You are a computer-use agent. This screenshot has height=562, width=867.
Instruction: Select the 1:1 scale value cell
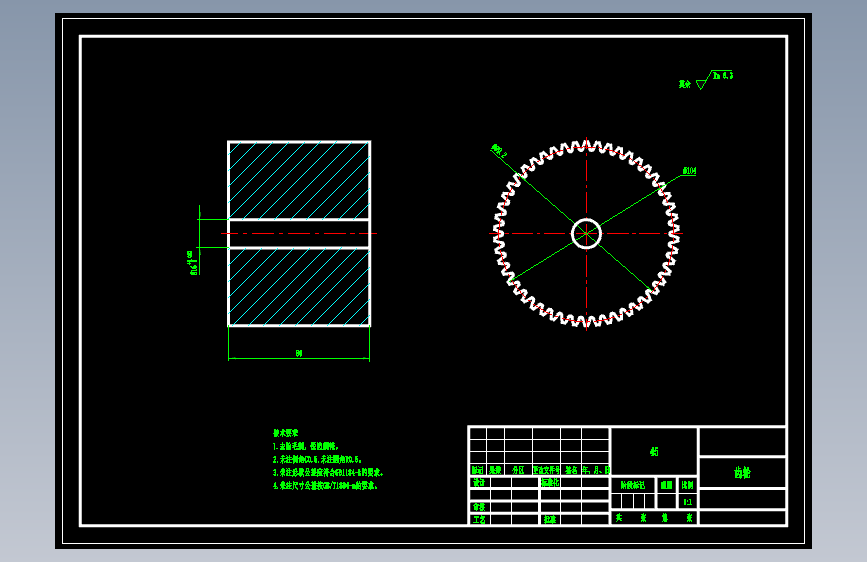(687, 502)
